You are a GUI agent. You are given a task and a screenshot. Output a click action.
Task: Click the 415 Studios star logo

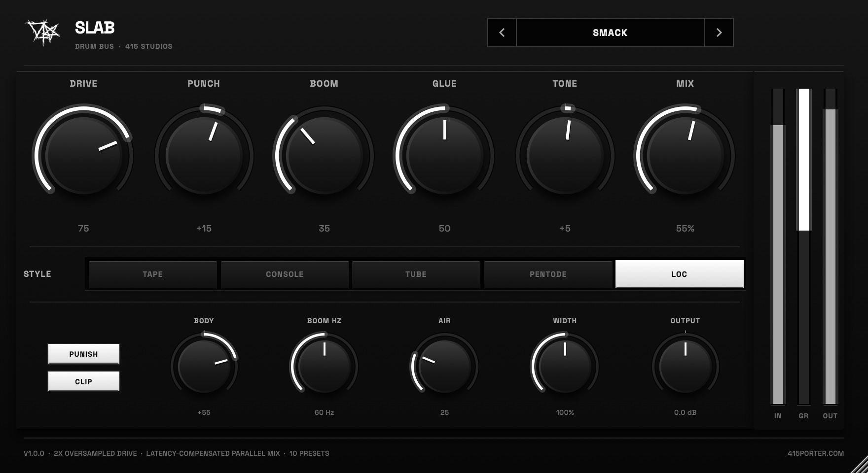[42, 33]
